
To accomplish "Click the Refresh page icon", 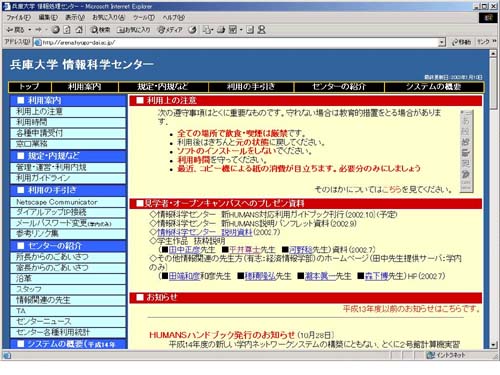I will click(x=67, y=30).
